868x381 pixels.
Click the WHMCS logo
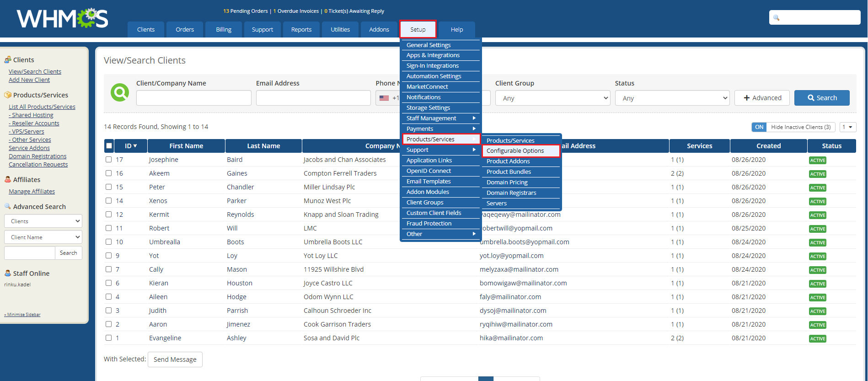point(63,18)
